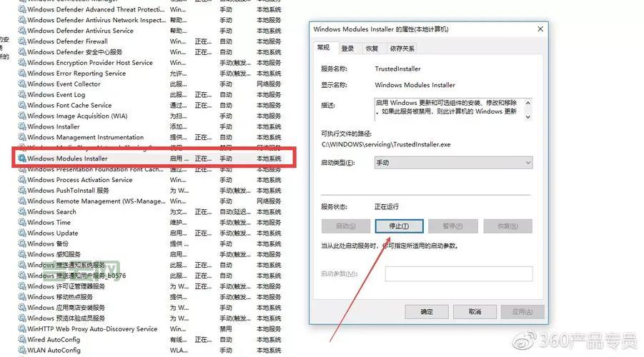644x357 pixels.
Task: Select Windows 推送通知系统服务 row
Action: pyautogui.click(x=150, y=265)
